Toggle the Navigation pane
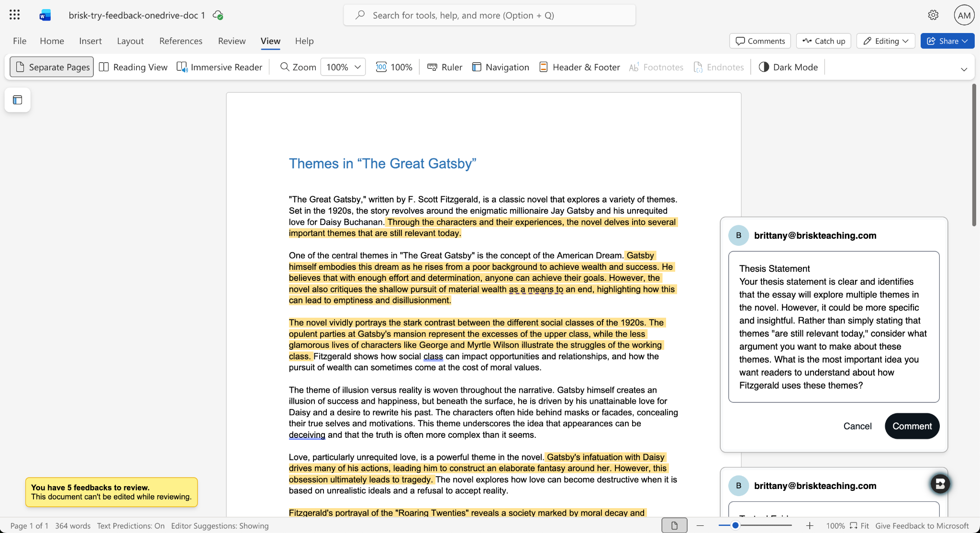Viewport: 980px width, 533px height. 501,67
